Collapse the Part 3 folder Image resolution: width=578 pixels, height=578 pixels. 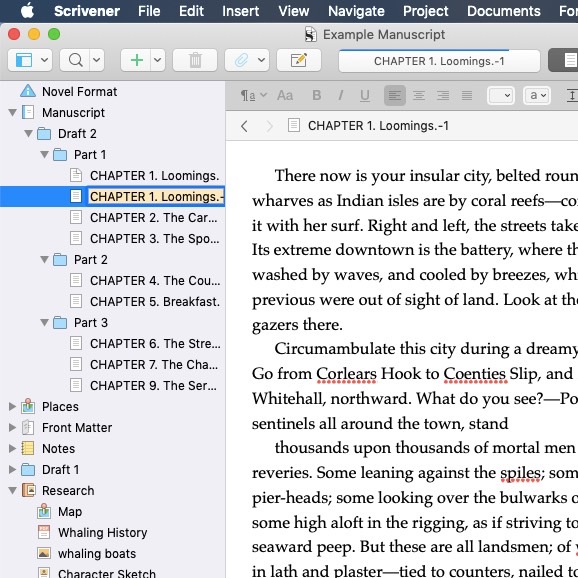(45, 323)
